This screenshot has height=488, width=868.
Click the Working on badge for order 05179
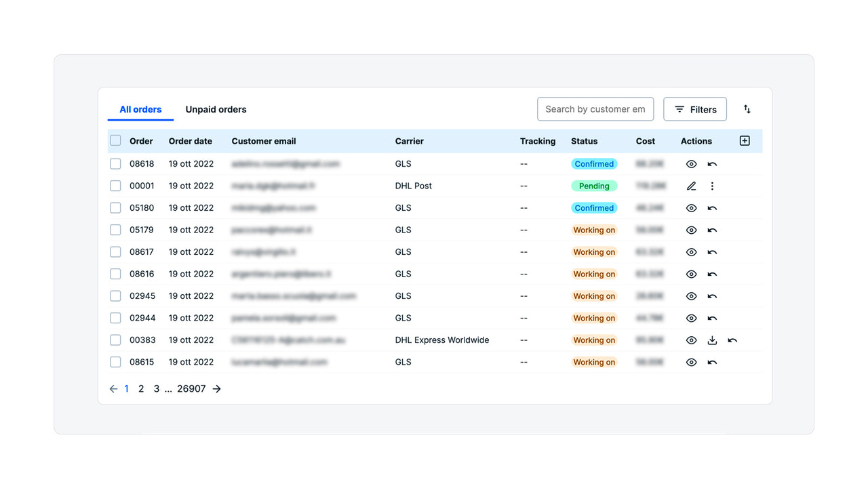click(x=594, y=230)
